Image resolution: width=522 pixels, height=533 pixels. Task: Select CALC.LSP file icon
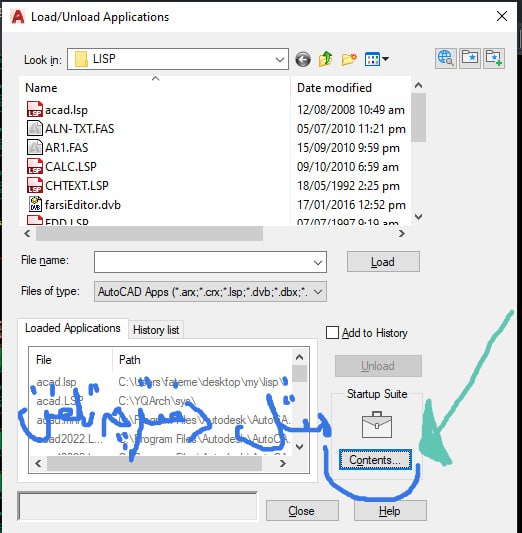click(x=35, y=167)
